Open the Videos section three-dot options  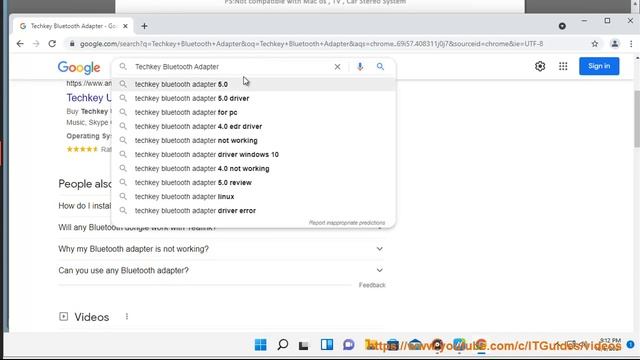click(127, 317)
